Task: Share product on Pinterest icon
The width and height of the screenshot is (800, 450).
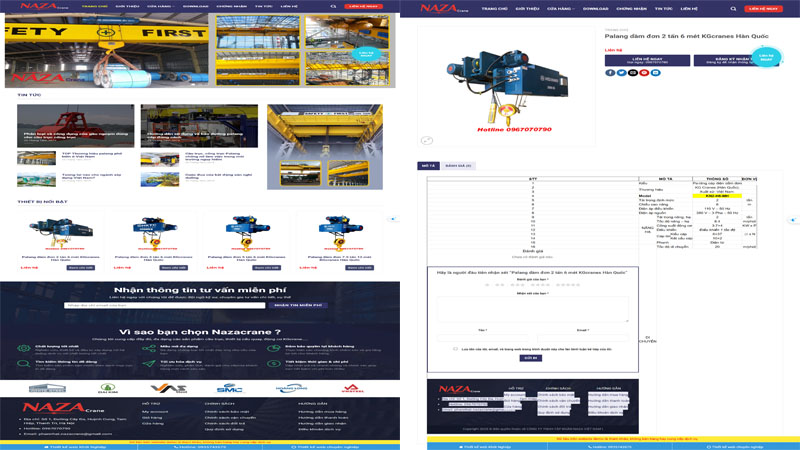Action: (x=644, y=73)
